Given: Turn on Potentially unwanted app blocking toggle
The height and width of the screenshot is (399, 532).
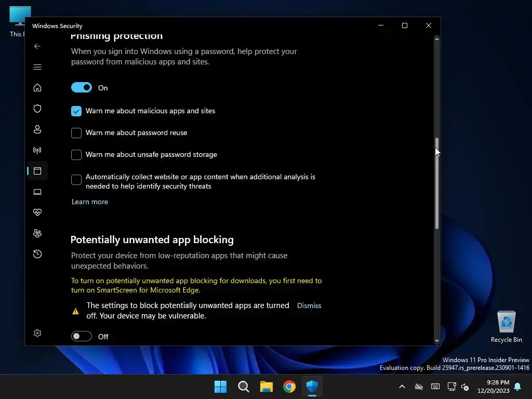Looking at the screenshot, I should [x=82, y=336].
